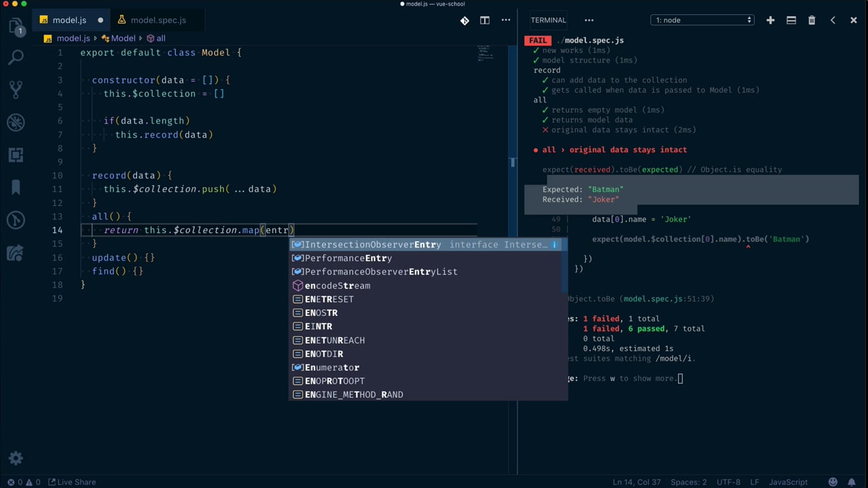
Task: Split the terminal panel
Action: pos(791,20)
